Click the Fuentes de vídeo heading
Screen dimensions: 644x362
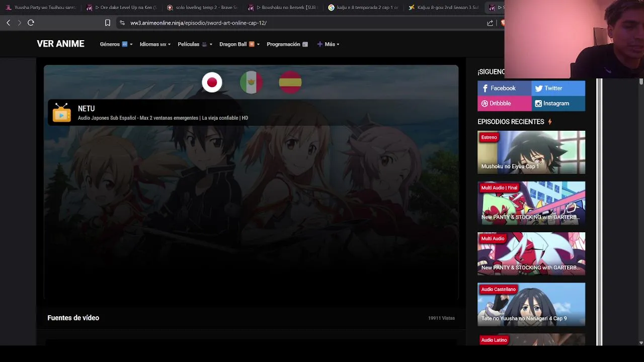tap(73, 318)
